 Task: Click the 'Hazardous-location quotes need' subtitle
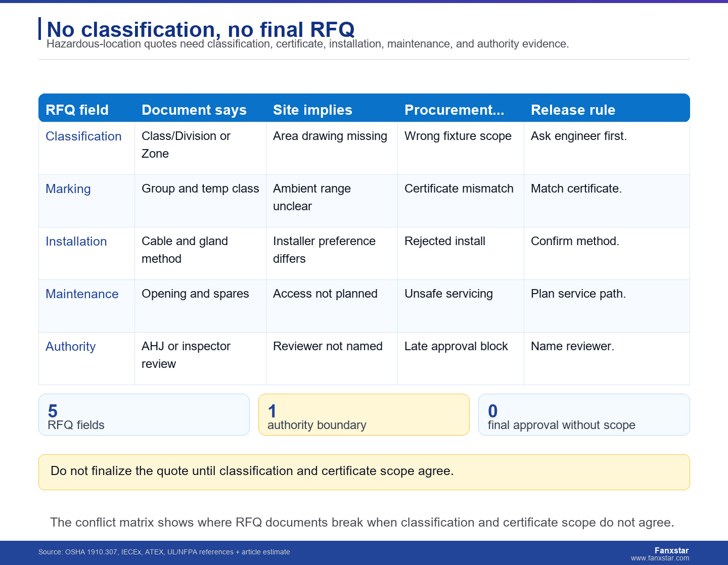coord(308,44)
